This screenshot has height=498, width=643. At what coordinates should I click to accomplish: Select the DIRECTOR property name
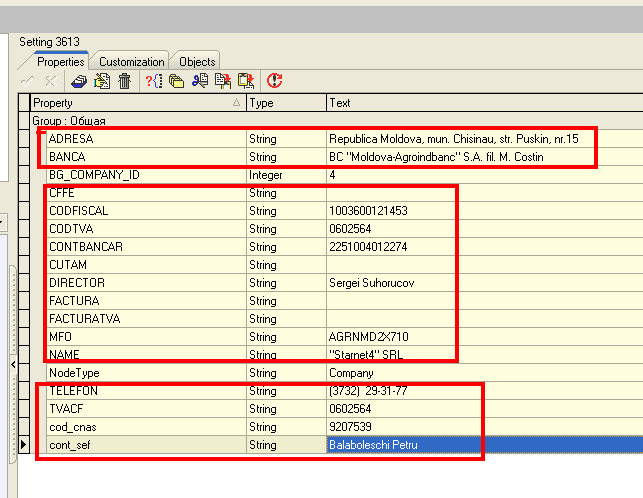tap(77, 283)
